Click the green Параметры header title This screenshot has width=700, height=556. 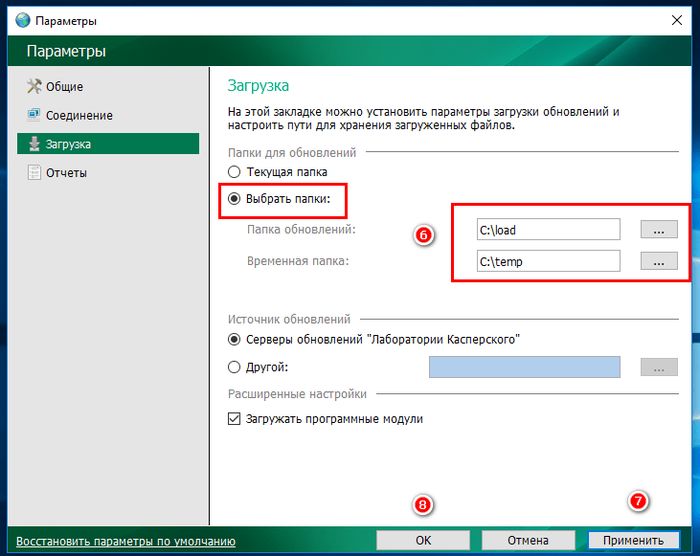coord(66,51)
